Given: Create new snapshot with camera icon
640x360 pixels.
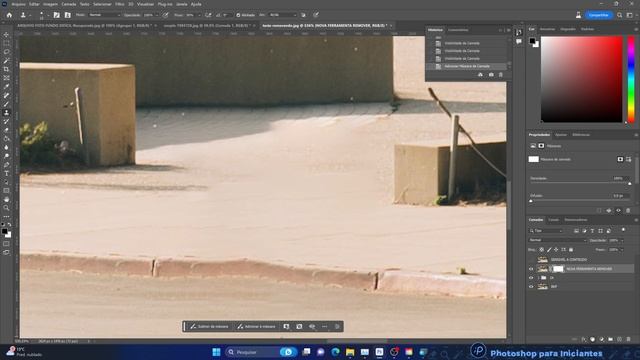Looking at the screenshot, I should (491, 75).
